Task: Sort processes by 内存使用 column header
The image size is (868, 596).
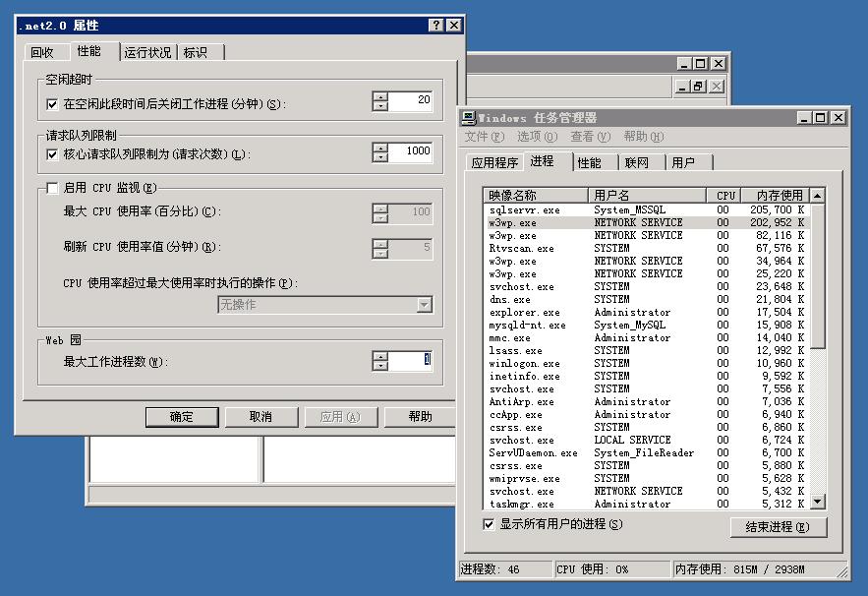Action: point(774,196)
